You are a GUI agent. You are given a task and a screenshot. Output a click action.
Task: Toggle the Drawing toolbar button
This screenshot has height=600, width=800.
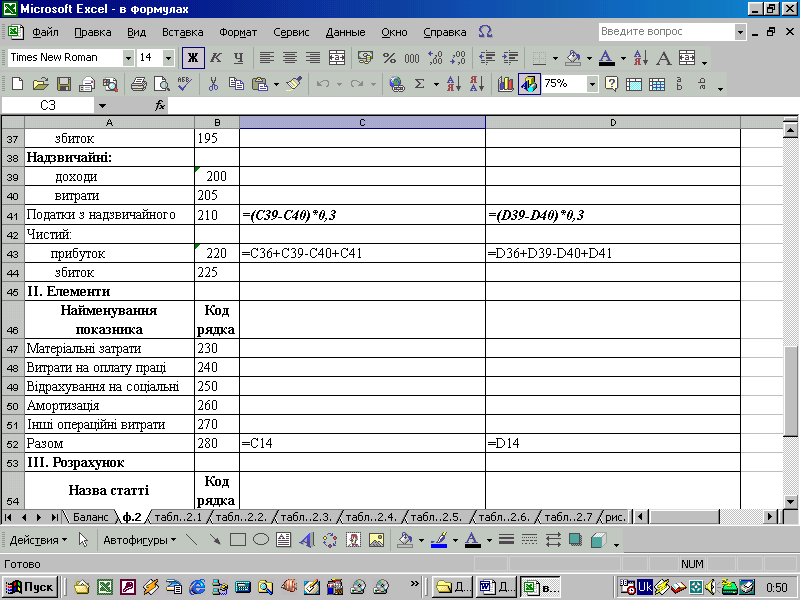pyautogui.click(x=529, y=84)
